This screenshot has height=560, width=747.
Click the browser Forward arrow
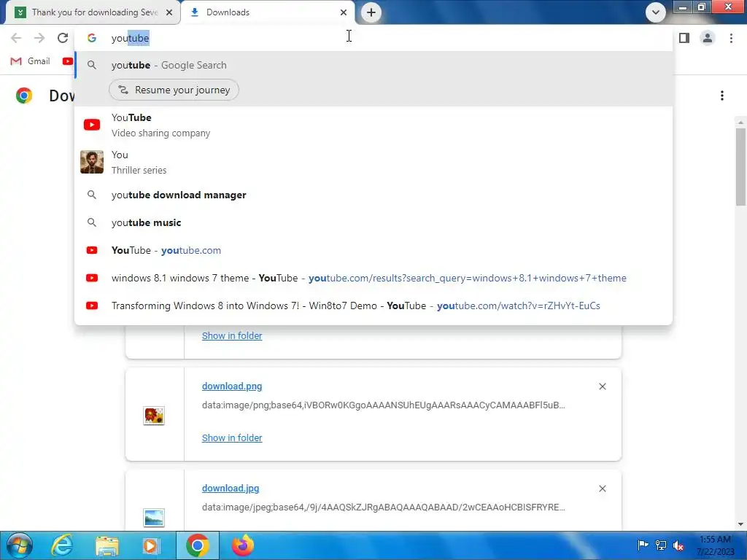point(39,38)
